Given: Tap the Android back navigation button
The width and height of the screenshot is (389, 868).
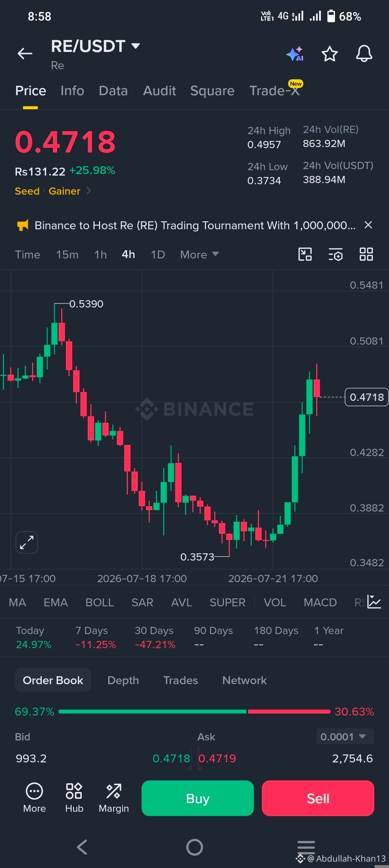Looking at the screenshot, I should [x=82, y=847].
